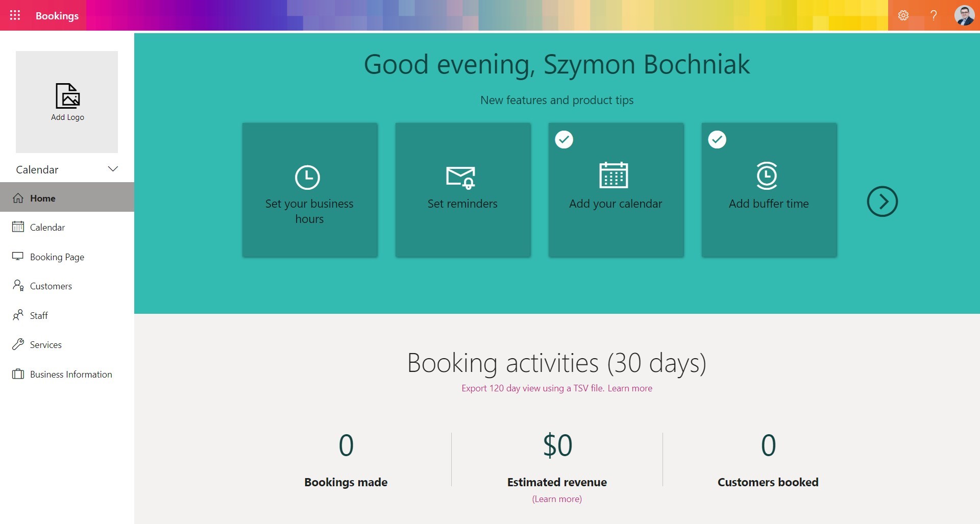Click the Calendar business name in the sidebar header

click(37, 169)
